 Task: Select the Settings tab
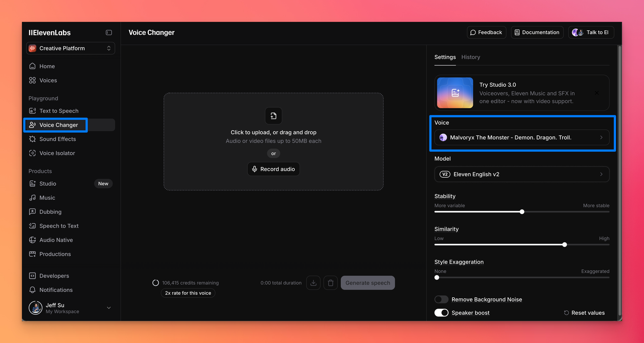pos(445,57)
